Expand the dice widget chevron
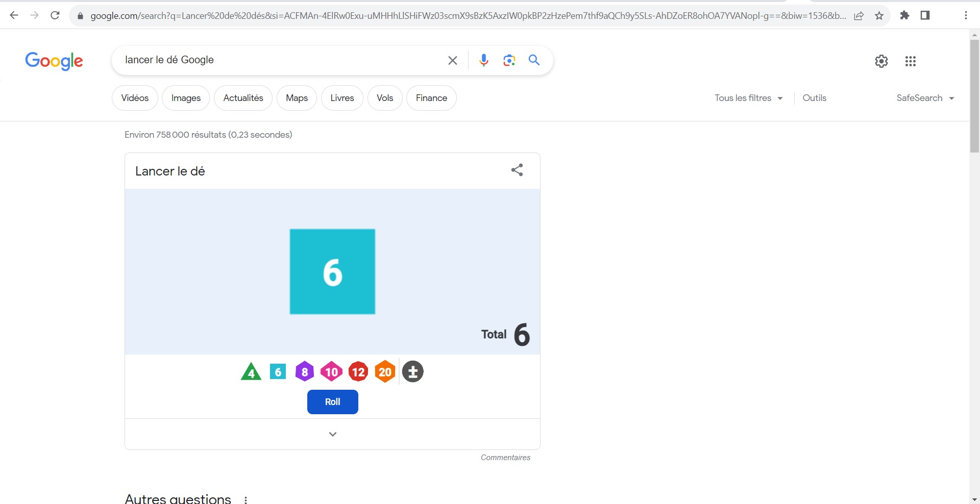Image resolution: width=980 pixels, height=504 pixels. [332, 434]
